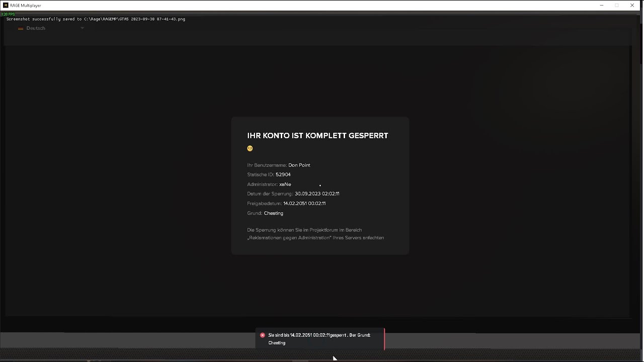Close the RAGE Multiplayer window
This screenshot has height=362, width=644.
tap(632, 6)
